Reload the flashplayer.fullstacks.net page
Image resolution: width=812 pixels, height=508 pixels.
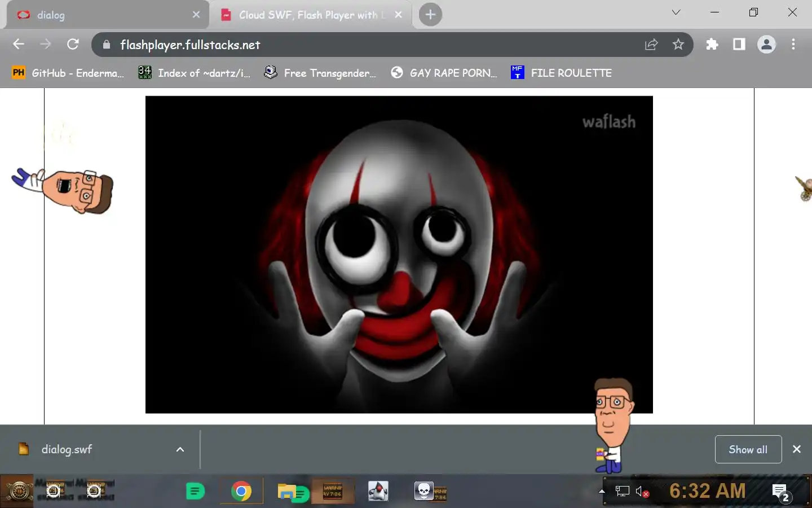coord(73,45)
